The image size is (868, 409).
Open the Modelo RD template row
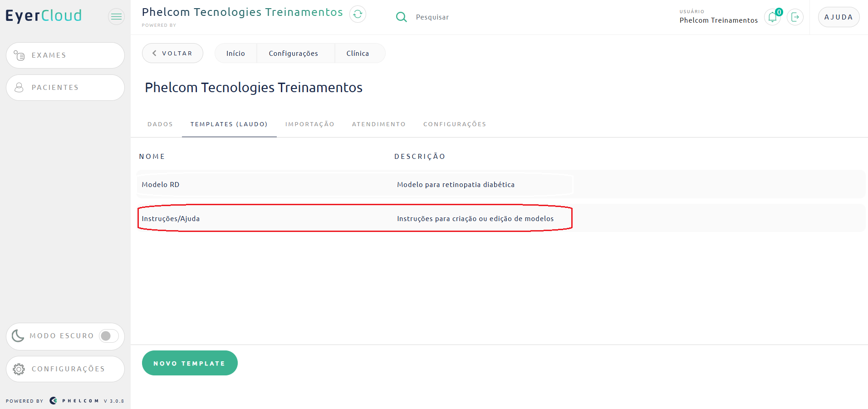[x=501, y=184]
